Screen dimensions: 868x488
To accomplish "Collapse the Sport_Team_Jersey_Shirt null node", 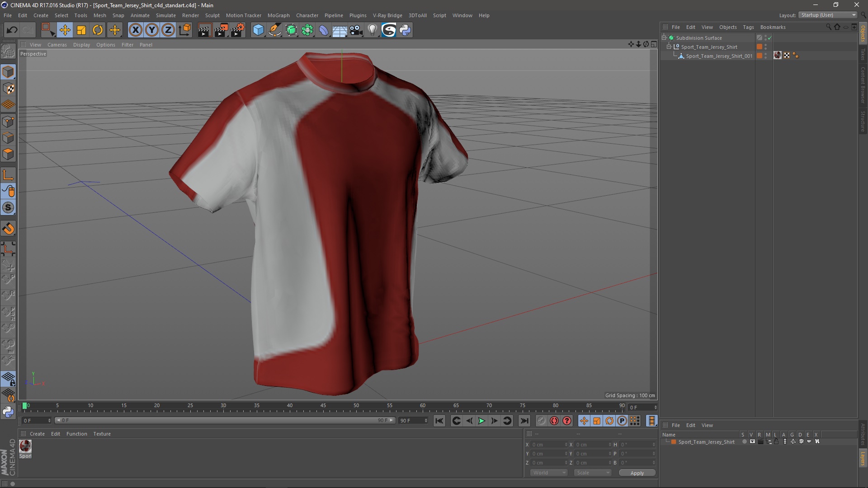I will 669,47.
